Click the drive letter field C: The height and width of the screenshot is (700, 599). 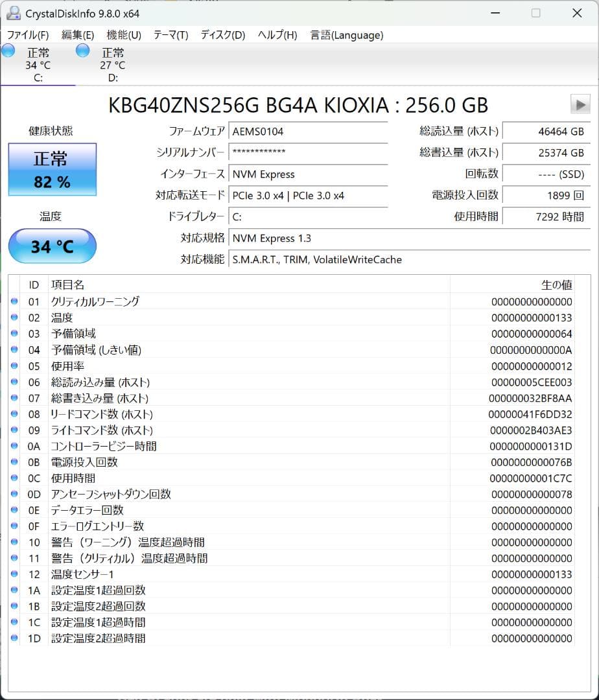coord(308,217)
